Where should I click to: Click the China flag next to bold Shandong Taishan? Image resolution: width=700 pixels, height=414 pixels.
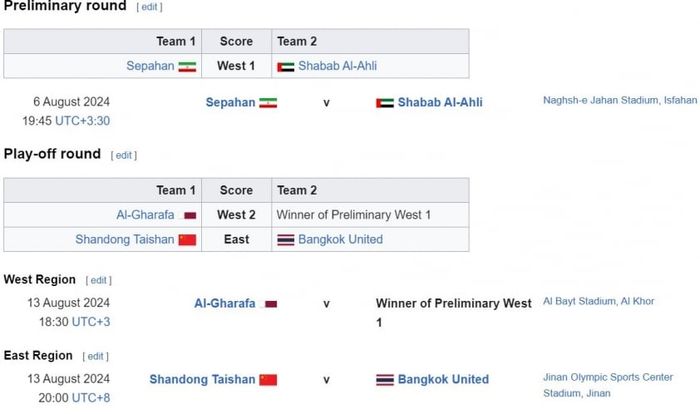[268, 380]
